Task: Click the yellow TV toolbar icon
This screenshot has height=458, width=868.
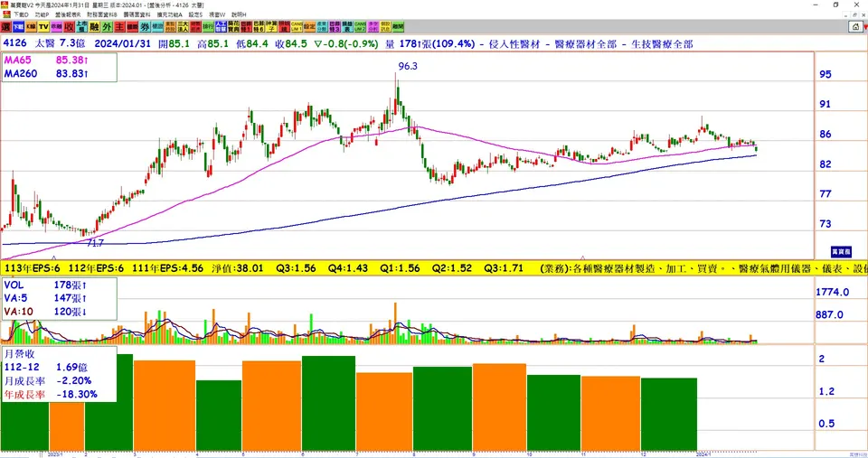Action: [x=43, y=26]
